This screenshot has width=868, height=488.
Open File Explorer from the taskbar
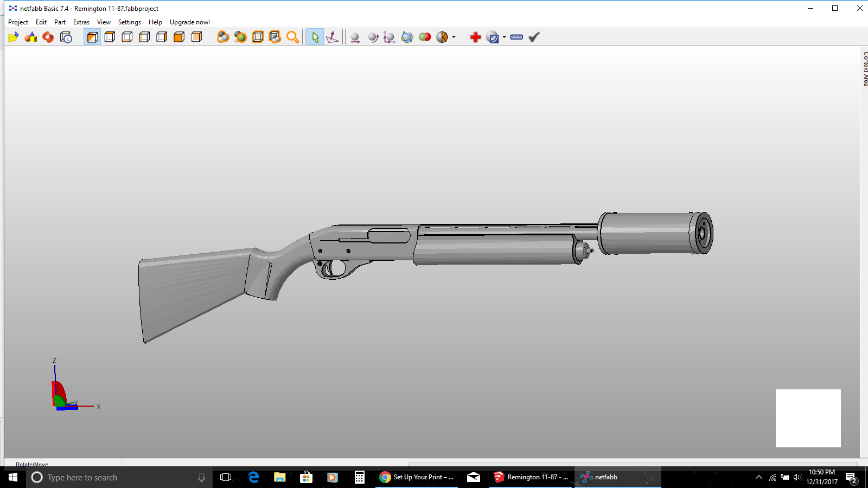pos(280,477)
